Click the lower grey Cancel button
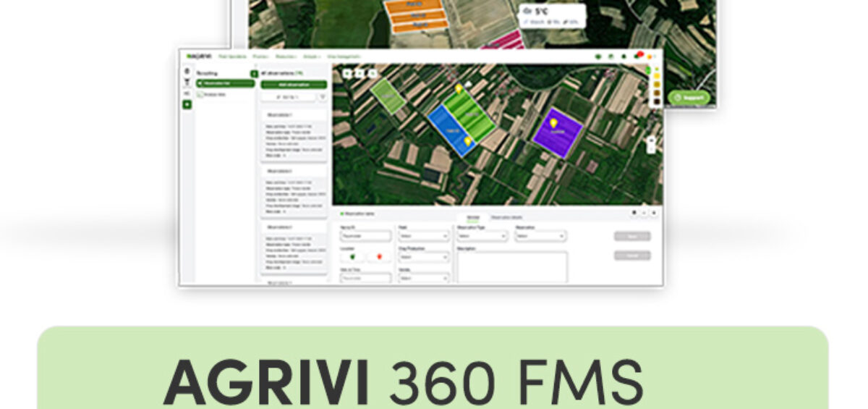 632,256
